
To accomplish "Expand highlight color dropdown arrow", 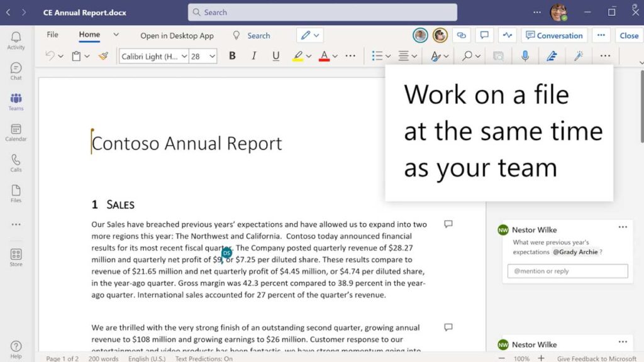I will coord(309,56).
